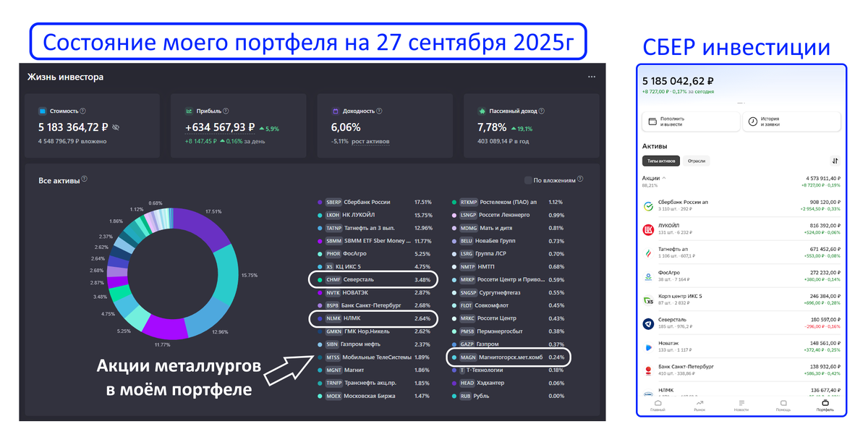Select the Северсталь CHMF row in asset list

(373, 279)
